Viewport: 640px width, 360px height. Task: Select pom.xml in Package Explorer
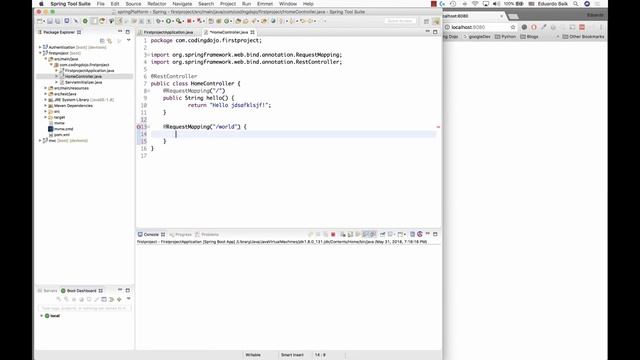point(62,135)
